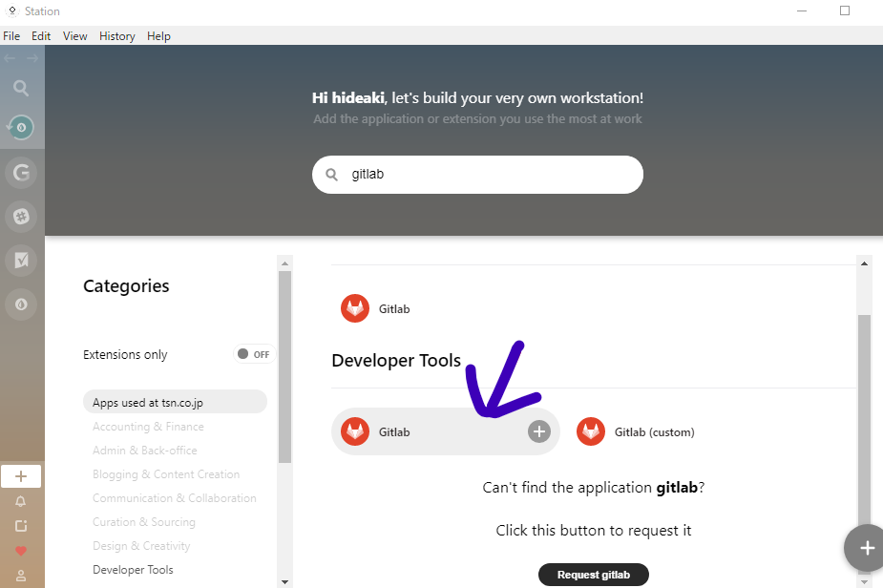This screenshot has height=588, width=883.
Task: Open the Edit menu
Action: click(40, 36)
